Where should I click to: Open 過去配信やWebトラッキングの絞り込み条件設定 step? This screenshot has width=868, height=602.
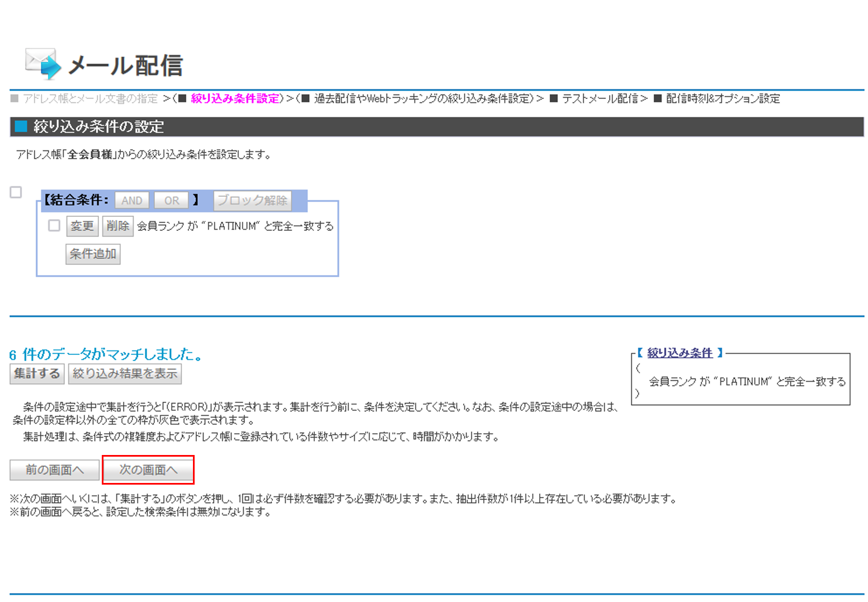click(x=422, y=99)
